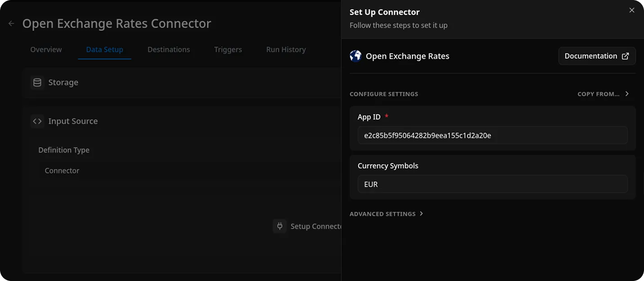Image resolution: width=644 pixels, height=281 pixels.
Task: Click the Open Exchange Rates globe logo
Action: pyautogui.click(x=356, y=55)
